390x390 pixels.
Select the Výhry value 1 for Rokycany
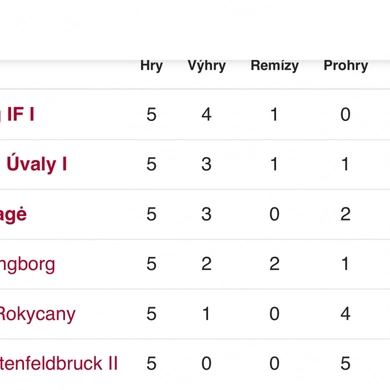(206, 314)
